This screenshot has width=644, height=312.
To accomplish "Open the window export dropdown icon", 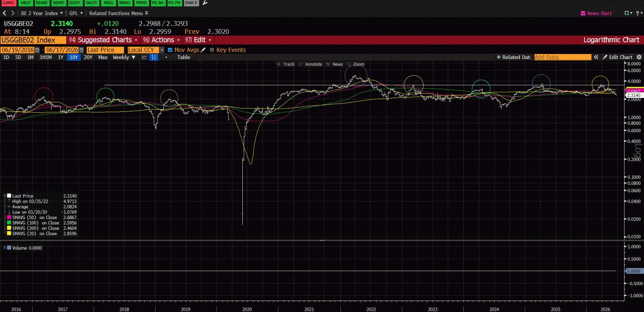I will click(628, 13).
